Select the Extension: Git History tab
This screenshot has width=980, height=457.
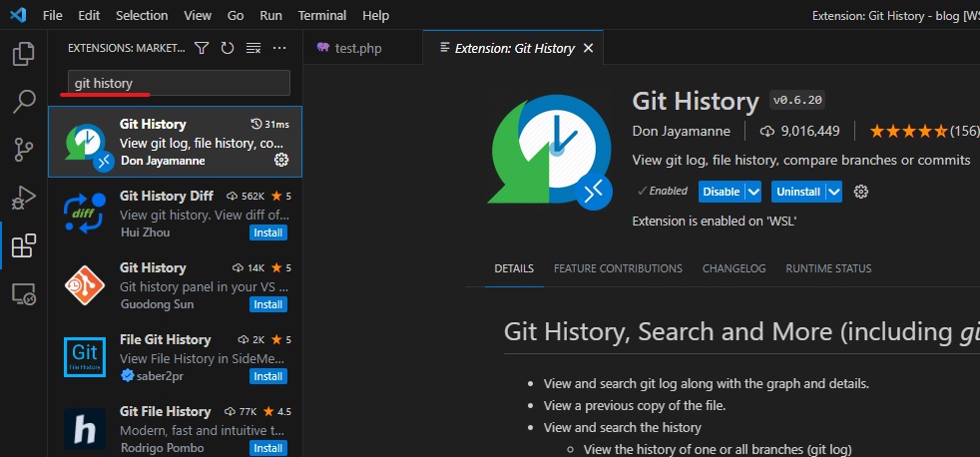(x=513, y=48)
